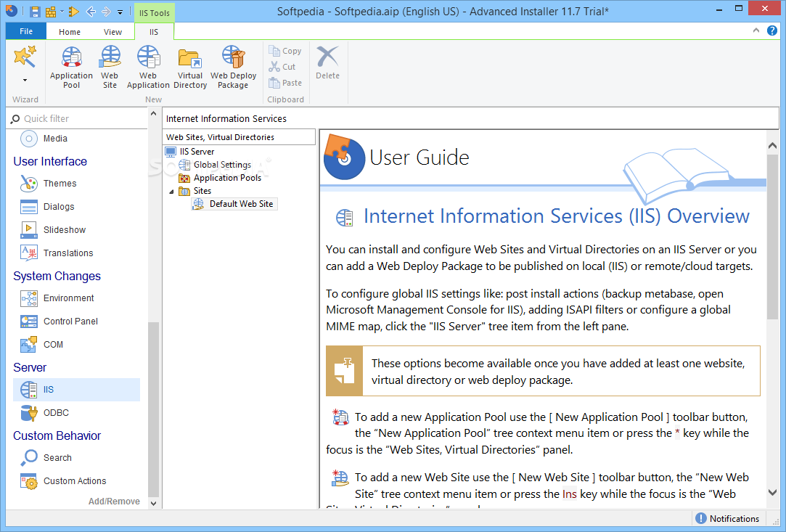This screenshot has height=532, width=786.
Task: Click the IIS Tools contextual tab header
Action: pos(155,13)
